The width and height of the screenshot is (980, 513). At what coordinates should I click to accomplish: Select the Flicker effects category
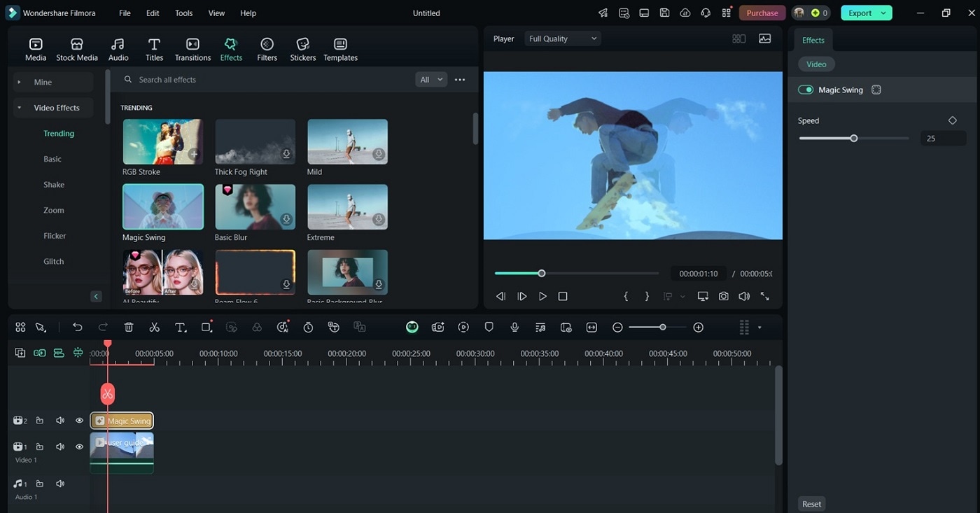(x=55, y=236)
